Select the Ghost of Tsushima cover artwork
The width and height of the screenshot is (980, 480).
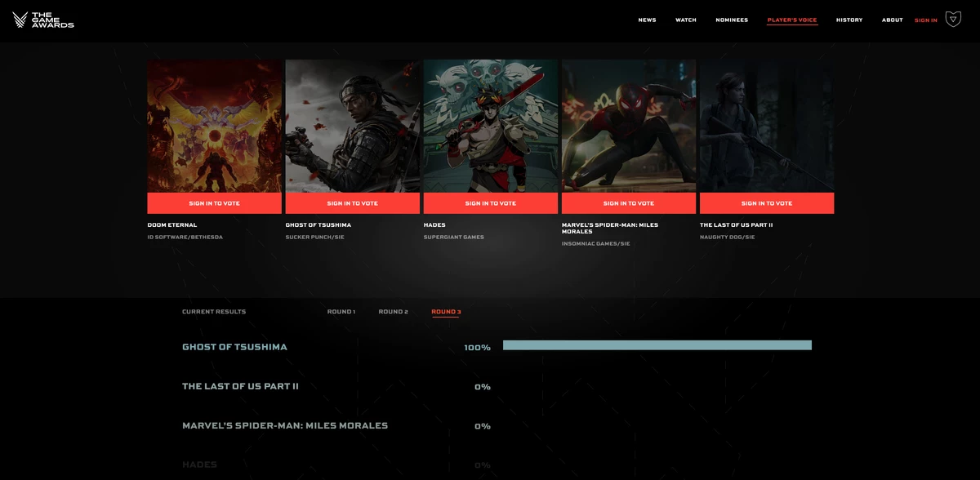352,126
